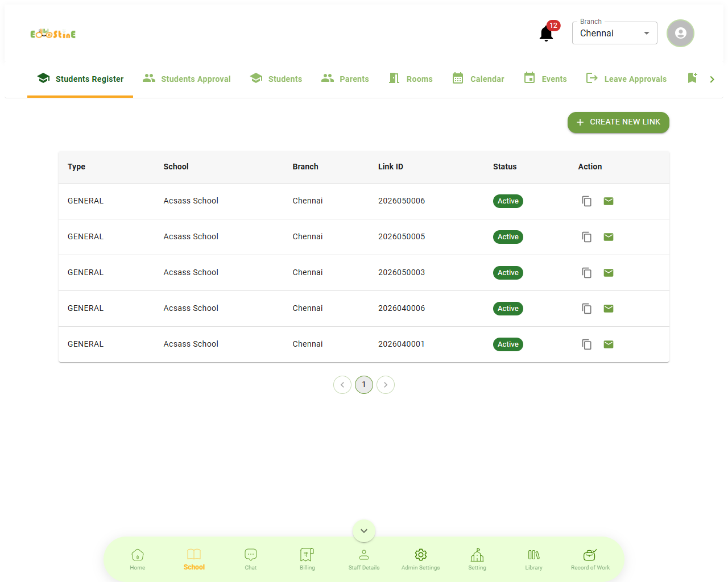The image size is (728, 582).
Task: Open the Rooms tab
Action: click(x=410, y=79)
